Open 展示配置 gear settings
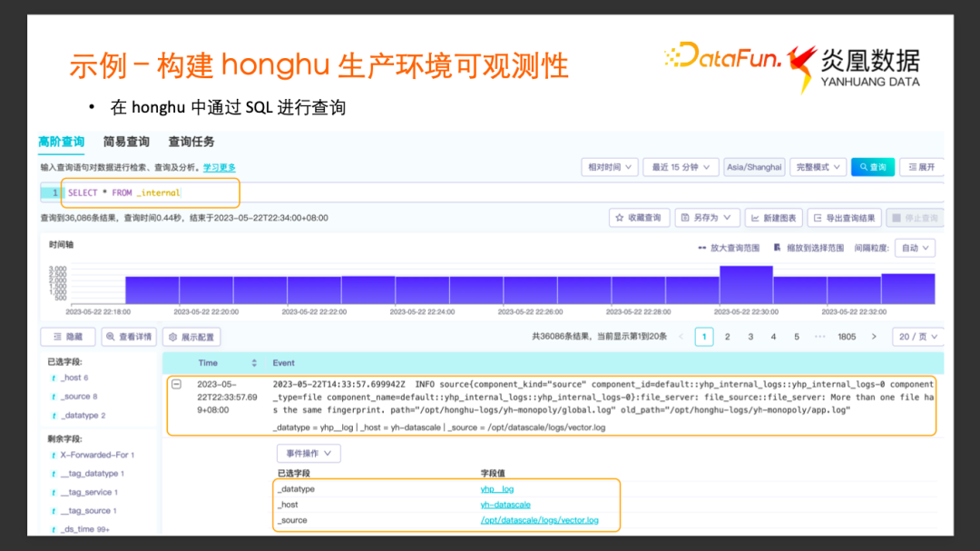The width and height of the screenshot is (980, 551). click(191, 337)
